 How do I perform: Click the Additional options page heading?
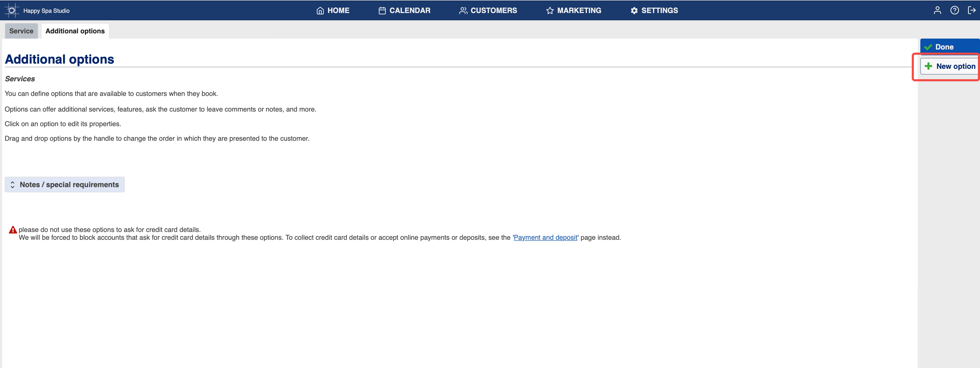59,59
